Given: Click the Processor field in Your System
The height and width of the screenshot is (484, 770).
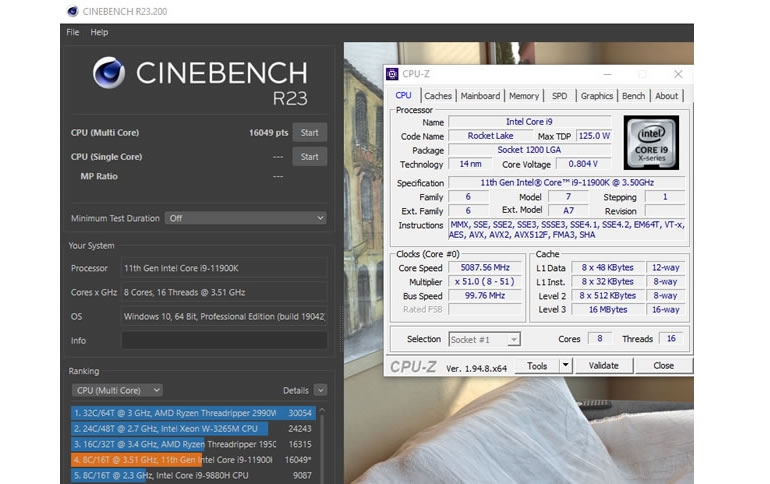Looking at the screenshot, I should pyautogui.click(x=224, y=268).
